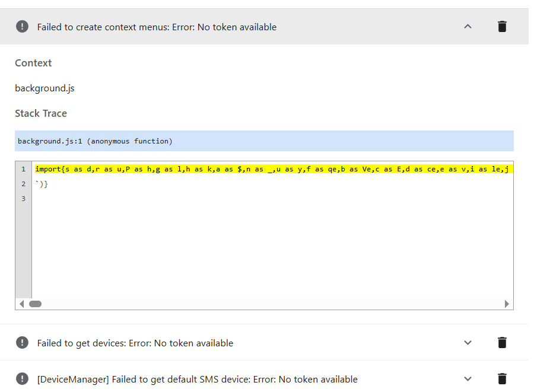Click the highlighted import code line
The width and height of the screenshot is (534, 392).
point(274,169)
